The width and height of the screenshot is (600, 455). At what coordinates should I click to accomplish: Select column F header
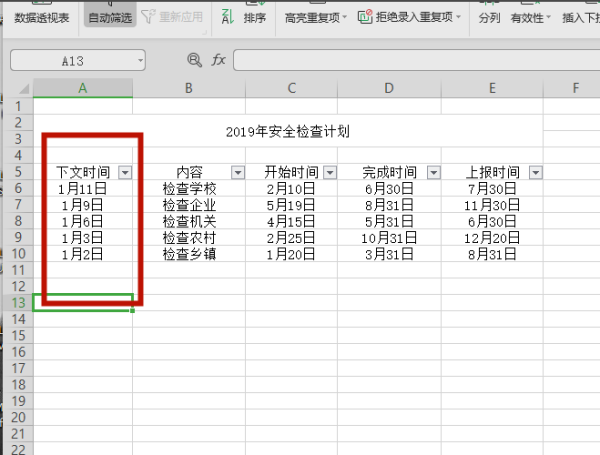point(572,88)
